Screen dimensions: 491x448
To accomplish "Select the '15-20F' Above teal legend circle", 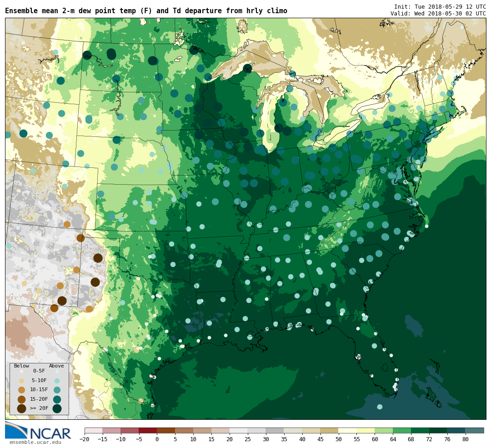I will (57, 399).
